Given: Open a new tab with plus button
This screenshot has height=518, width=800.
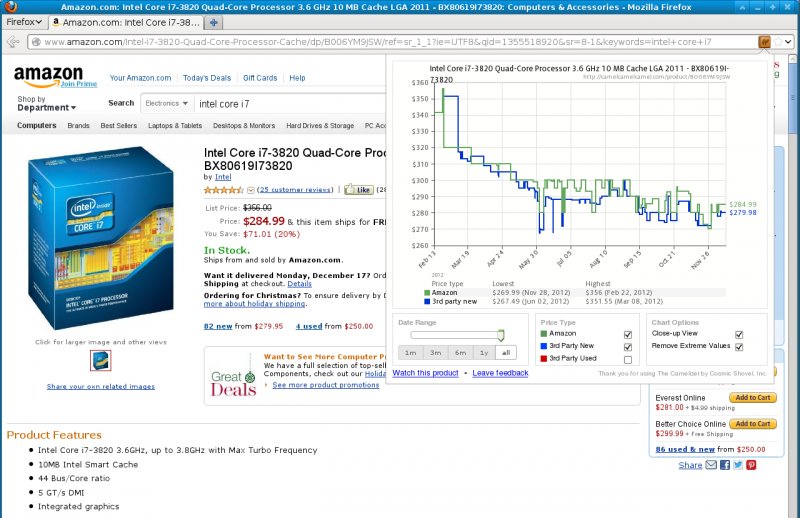Looking at the screenshot, I should click(214, 22).
